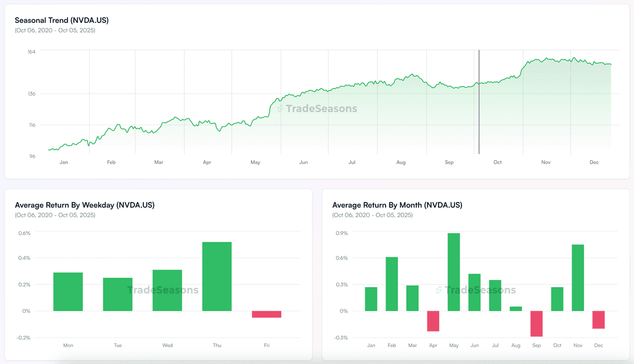Click the Tuesday average return bar

[117, 295]
